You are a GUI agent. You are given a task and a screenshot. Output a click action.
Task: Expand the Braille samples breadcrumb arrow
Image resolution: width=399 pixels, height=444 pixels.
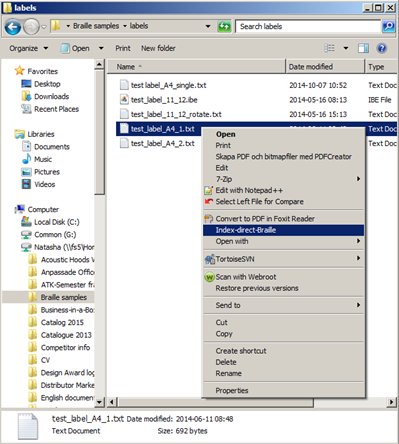(x=125, y=26)
